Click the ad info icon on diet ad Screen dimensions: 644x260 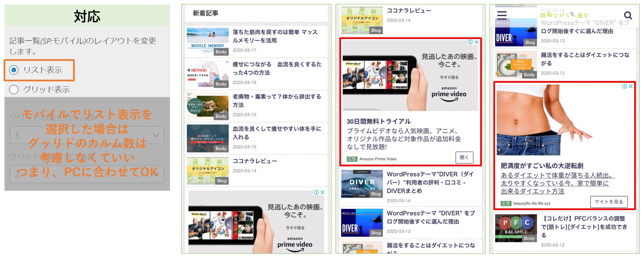tap(624, 86)
